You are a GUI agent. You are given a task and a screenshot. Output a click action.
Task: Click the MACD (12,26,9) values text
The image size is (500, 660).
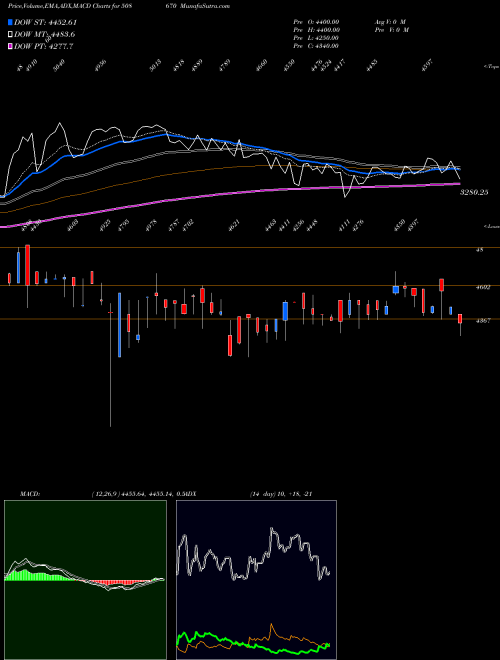(139, 494)
